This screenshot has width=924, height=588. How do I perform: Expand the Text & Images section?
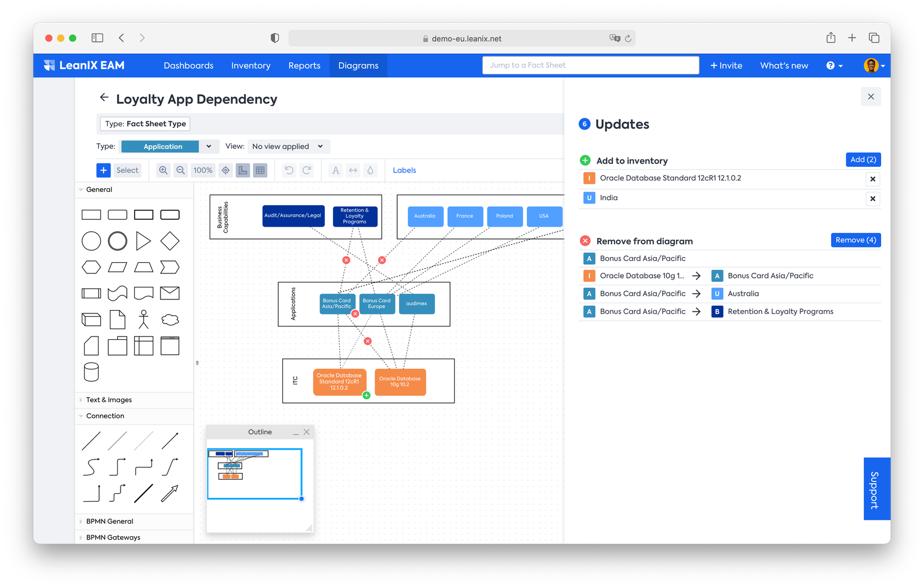coord(109,400)
